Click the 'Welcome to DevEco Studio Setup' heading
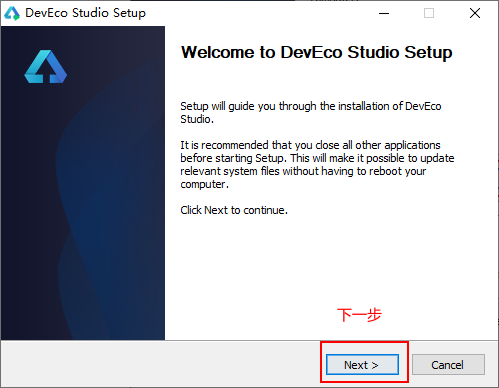Image resolution: width=499 pixels, height=388 pixels. coord(316,52)
